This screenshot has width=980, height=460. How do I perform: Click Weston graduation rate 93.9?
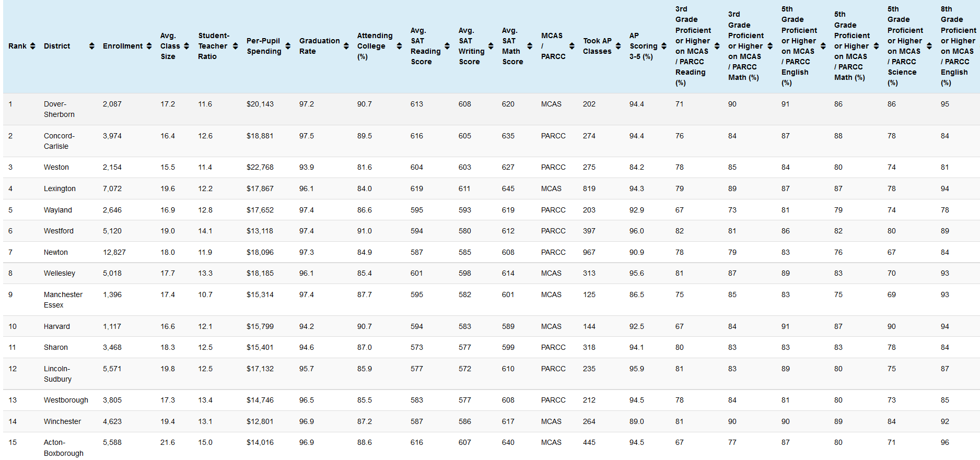pos(307,167)
